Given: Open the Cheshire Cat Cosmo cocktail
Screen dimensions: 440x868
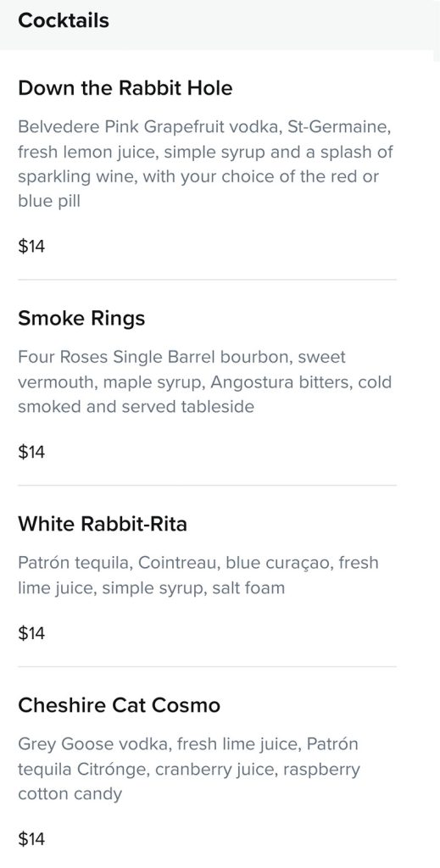Looking at the screenshot, I should (119, 705).
